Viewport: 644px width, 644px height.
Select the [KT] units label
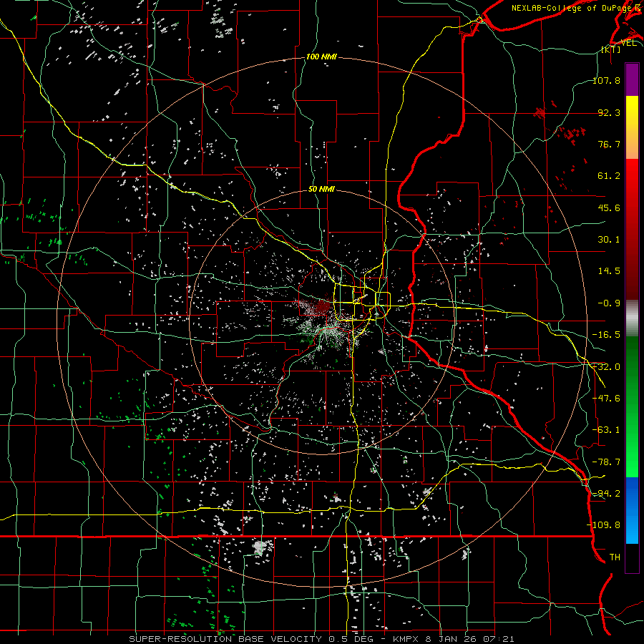(x=611, y=49)
